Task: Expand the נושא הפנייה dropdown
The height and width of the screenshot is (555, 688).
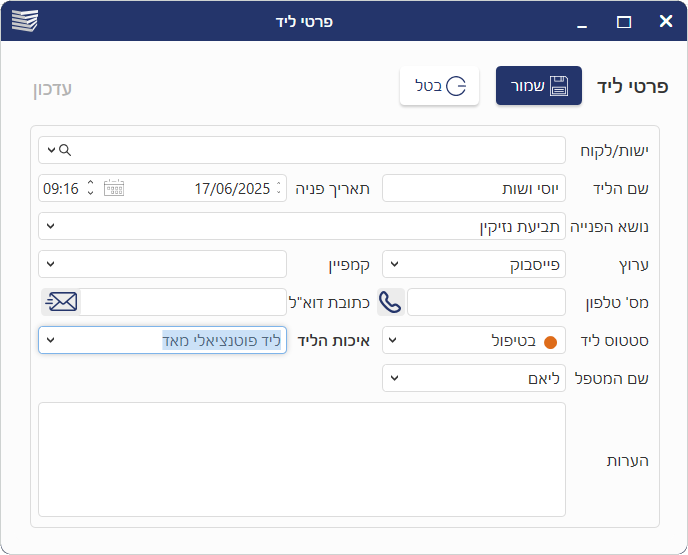Action: 51,226
